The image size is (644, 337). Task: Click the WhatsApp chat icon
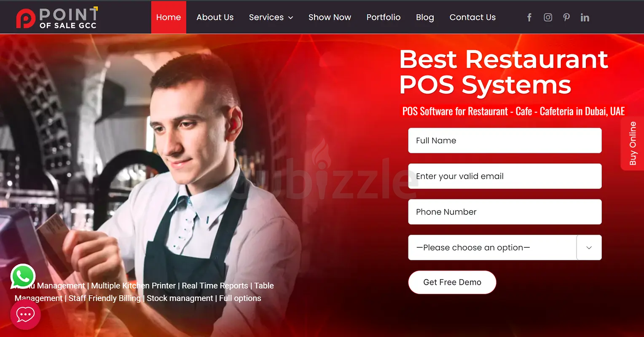point(23,276)
